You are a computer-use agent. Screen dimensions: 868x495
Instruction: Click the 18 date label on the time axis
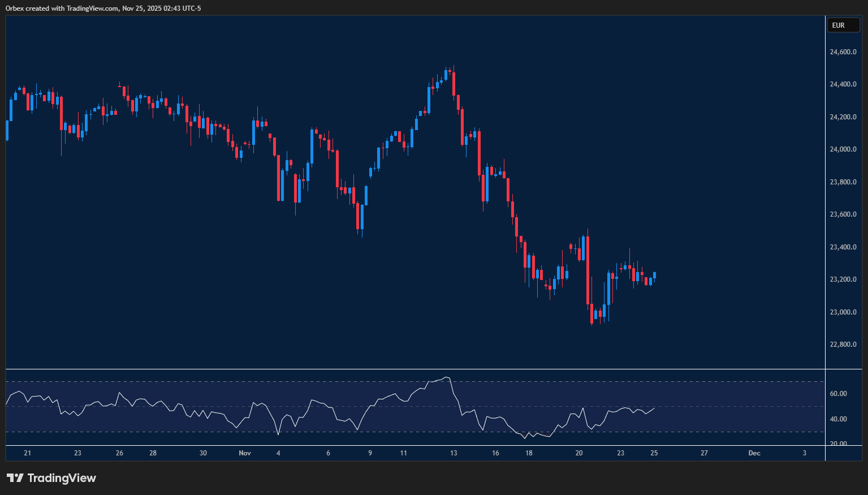coord(529,453)
